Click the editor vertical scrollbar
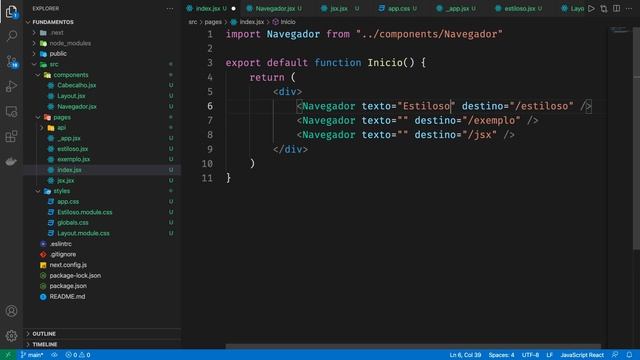 pos(636,139)
